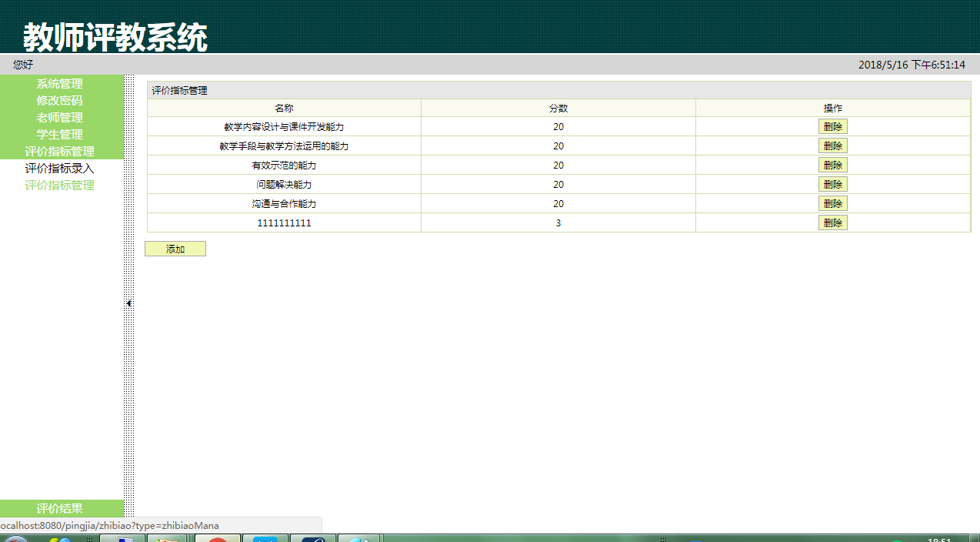This screenshot has width=980, height=542.
Task: Open the 修改密码 sidebar menu
Action: pos(62,101)
